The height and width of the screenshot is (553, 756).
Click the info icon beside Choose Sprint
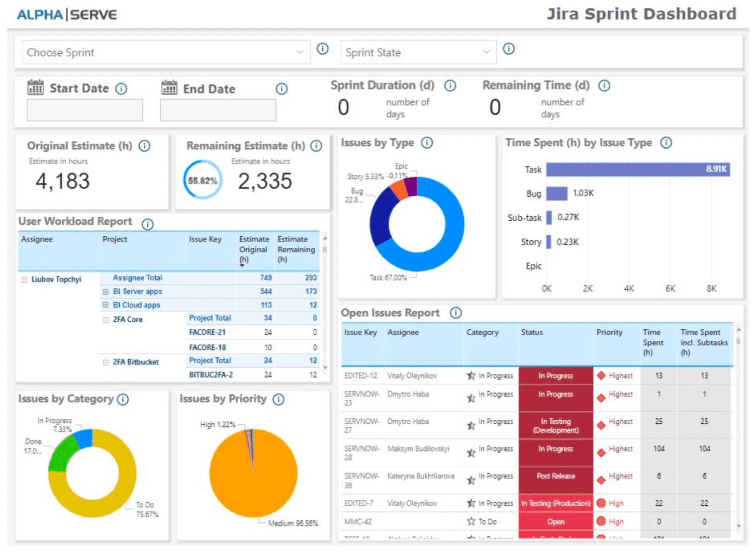322,49
